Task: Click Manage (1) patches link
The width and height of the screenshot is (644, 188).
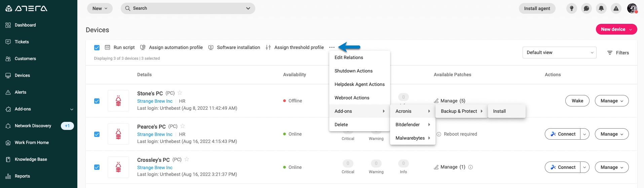Action: point(450,167)
